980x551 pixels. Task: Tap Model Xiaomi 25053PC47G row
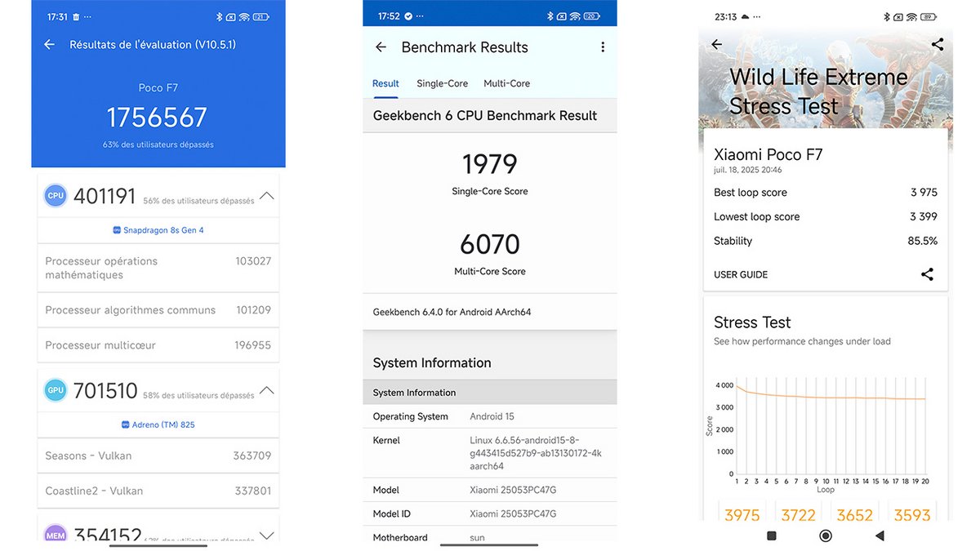490,490
